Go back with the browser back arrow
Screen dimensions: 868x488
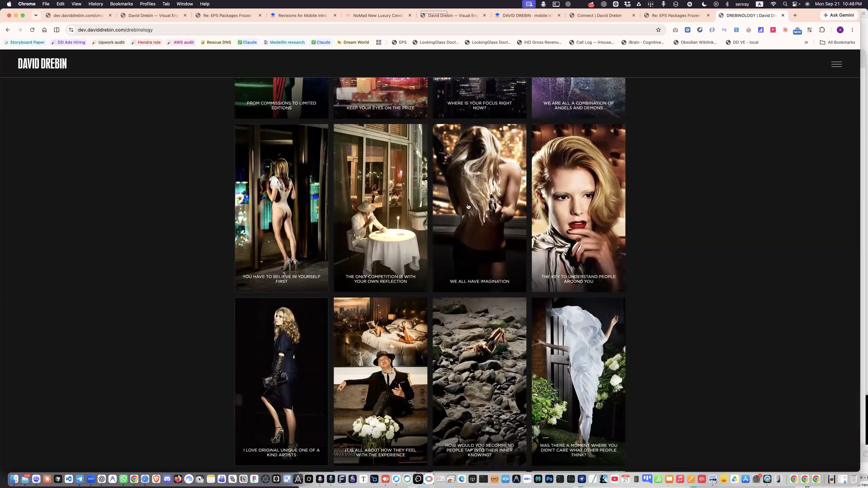(x=8, y=30)
